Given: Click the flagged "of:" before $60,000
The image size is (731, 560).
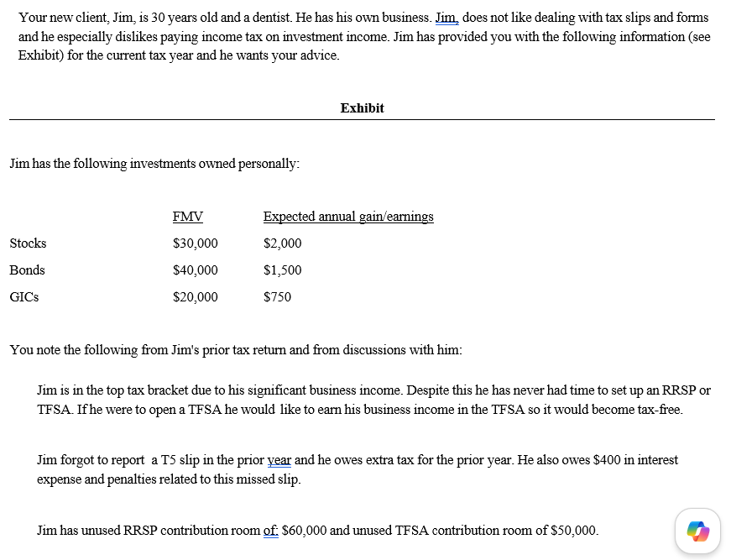Looking at the screenshot, I should (x=271, y=531).
